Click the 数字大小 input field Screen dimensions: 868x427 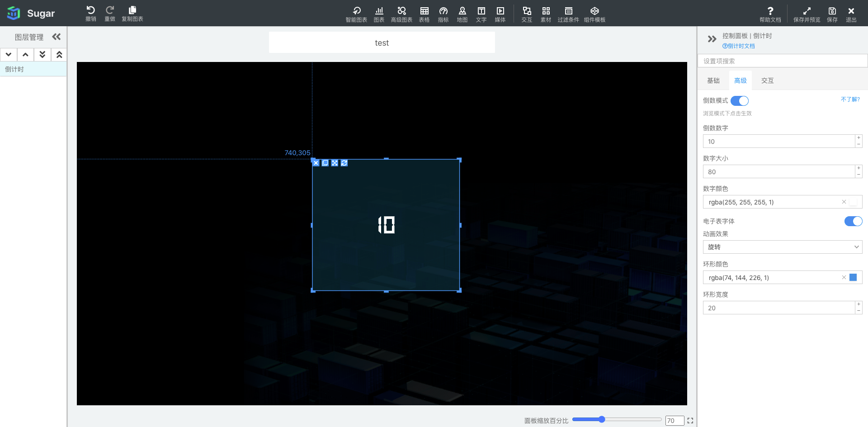tap(778, 172)
